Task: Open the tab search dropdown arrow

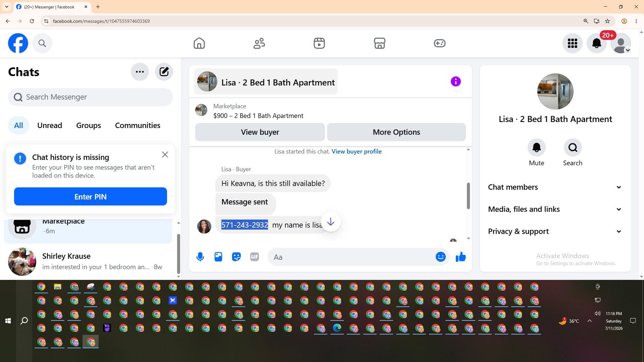Action: click(7, 7)
